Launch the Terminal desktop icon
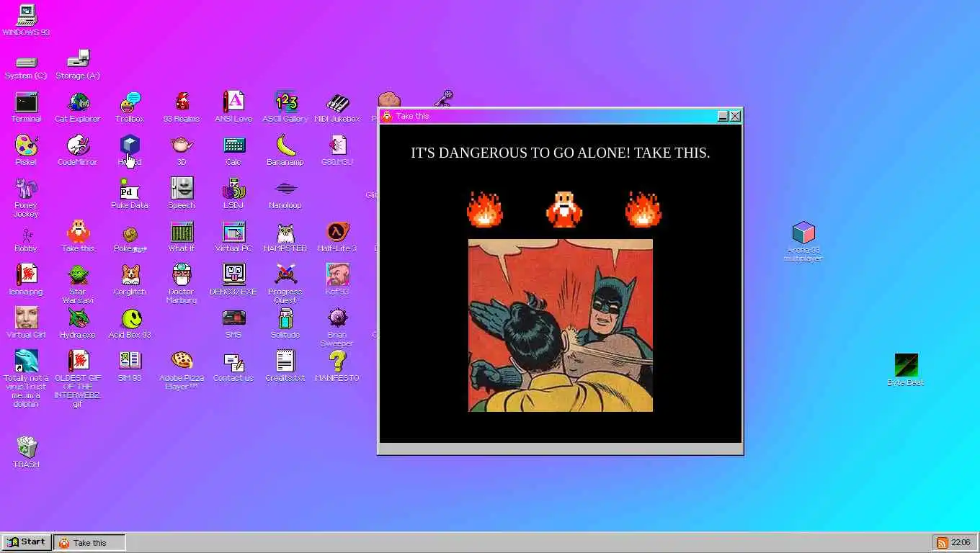Screen dimensions: 980x553 coord(26,107)
